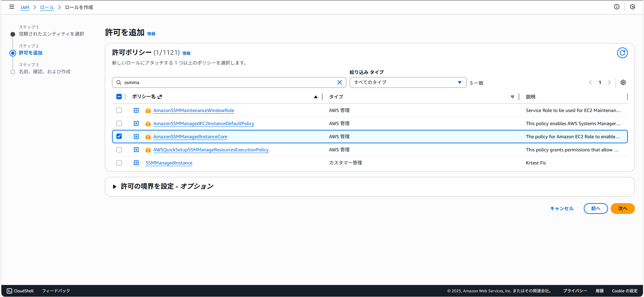Viewport: 644px width, 297px height.
Task: Go to IAM breadcrumb
Action: [x=25, y=7]
